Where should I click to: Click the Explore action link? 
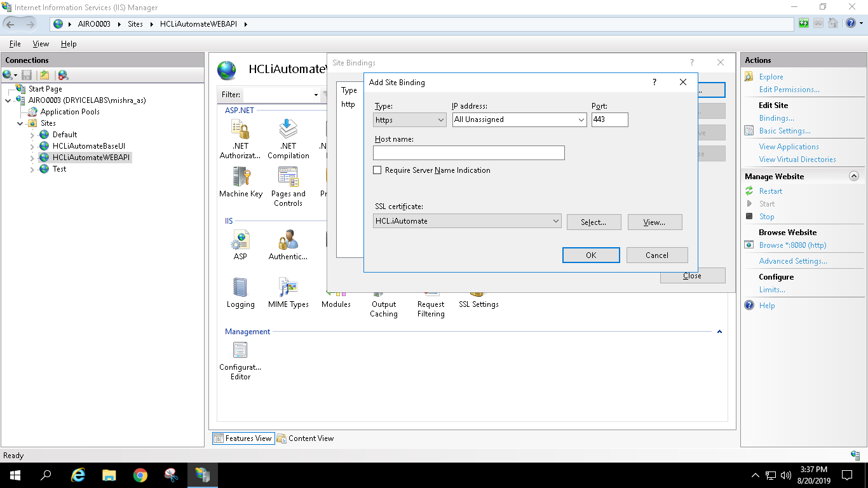pos(771,77)
